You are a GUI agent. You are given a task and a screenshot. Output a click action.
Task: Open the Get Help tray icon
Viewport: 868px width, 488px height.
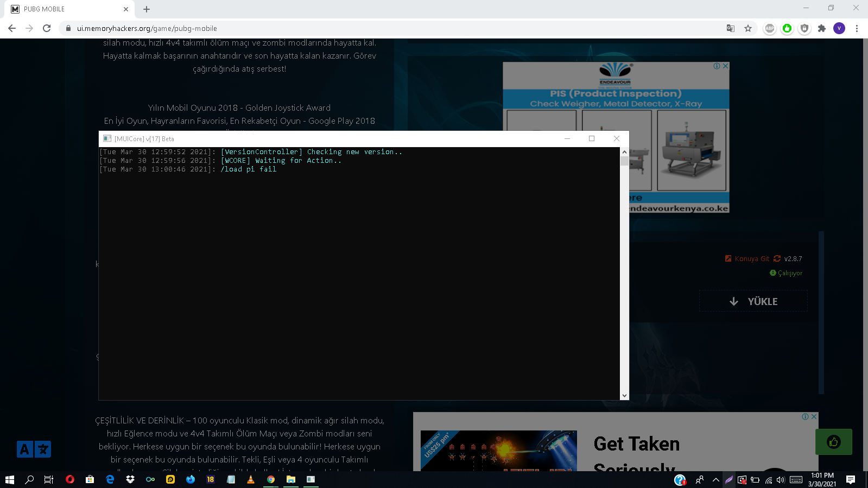[680, 480]
